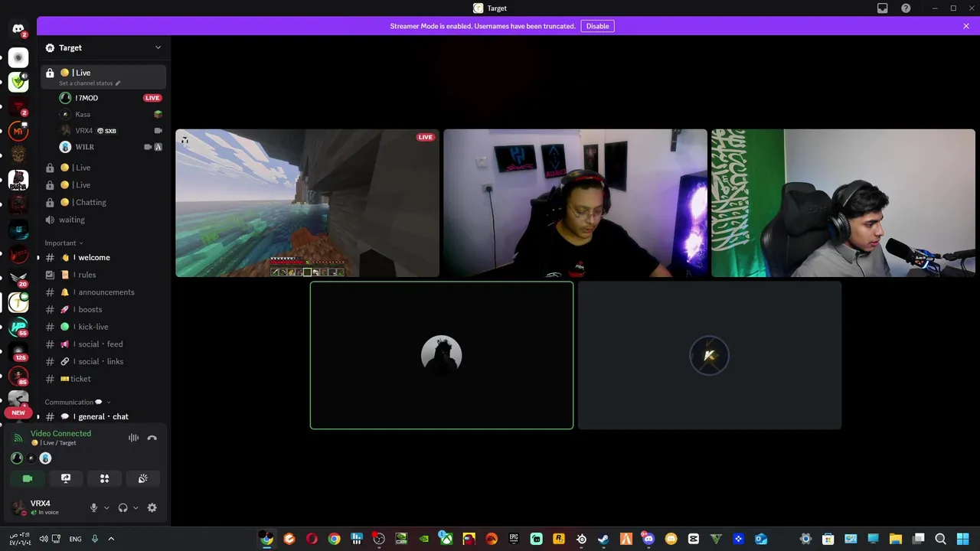The image size is (980, 551).
Task: Collapse the Important channel category
Action: pos(64,243)
